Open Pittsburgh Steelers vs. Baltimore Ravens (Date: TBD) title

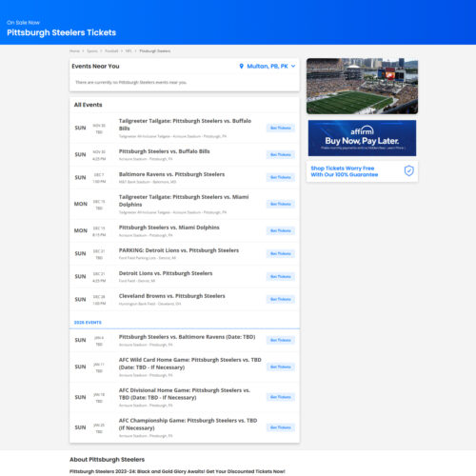pyautogui.click(x=187, y=337)
